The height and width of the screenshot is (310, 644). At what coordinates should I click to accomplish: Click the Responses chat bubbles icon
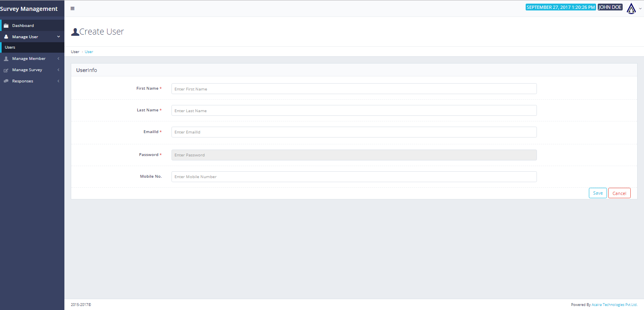click(x=6, y=81)
